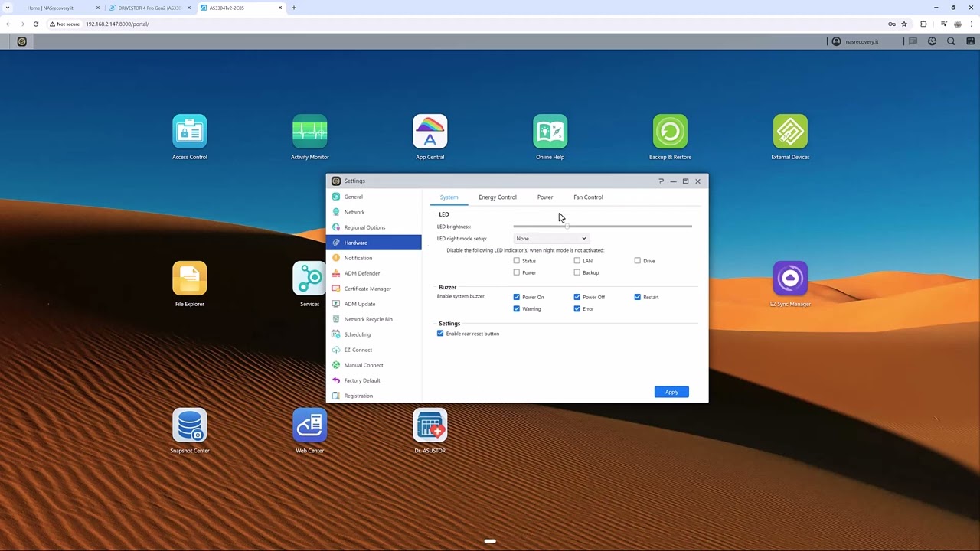This screenshot has width=980, height=551.
Task: Click the browser address bar URL
Action: [117, 24]
